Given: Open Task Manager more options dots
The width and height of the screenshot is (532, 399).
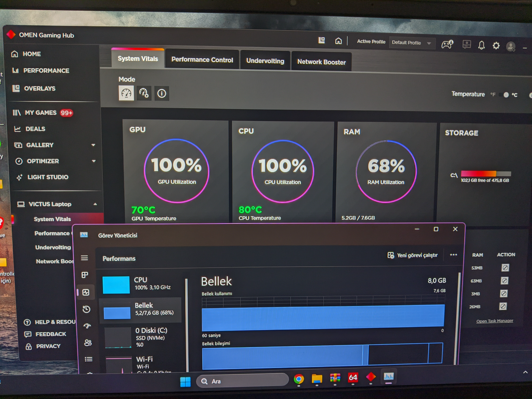Looking at the screenshot, I should (453, 255).
